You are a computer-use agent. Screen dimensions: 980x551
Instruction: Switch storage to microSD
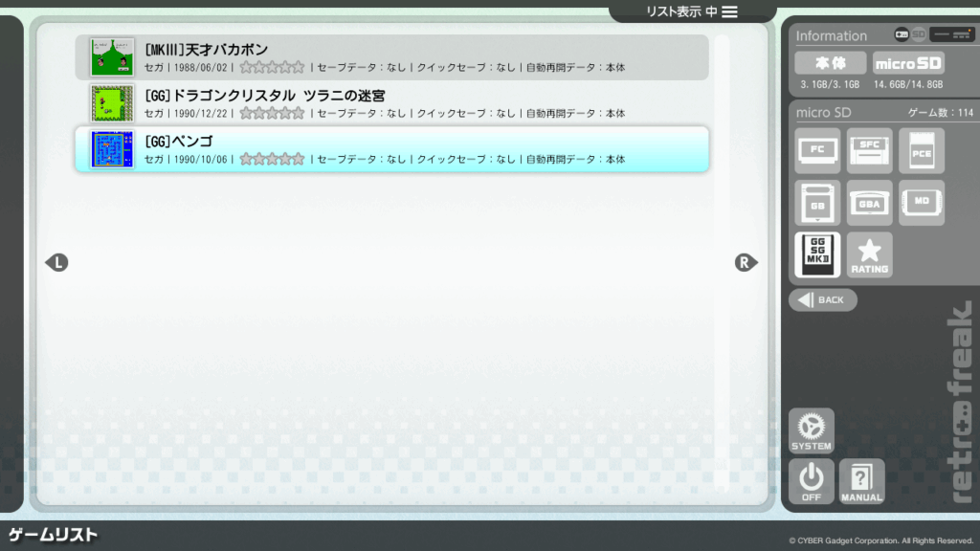pos(907,63)
